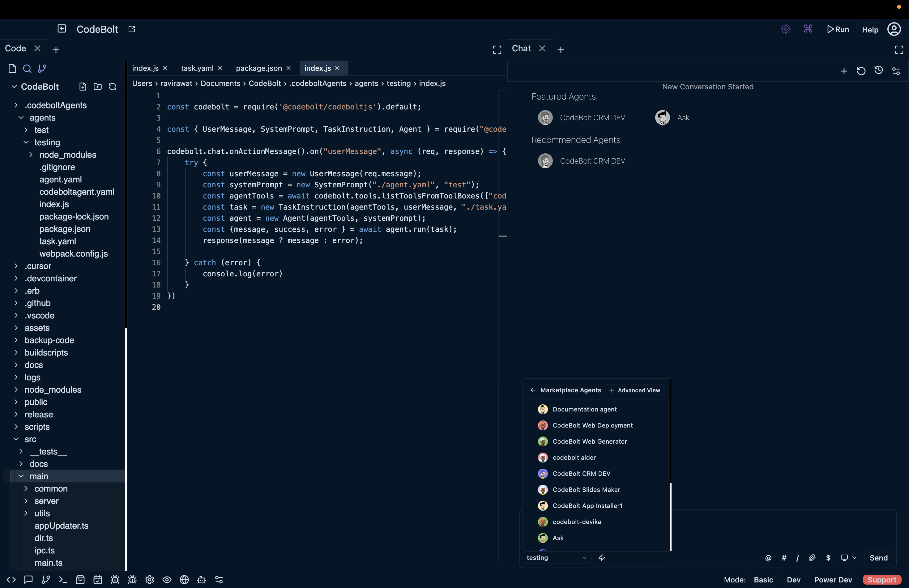The image size is (909, 588).
Task: Open chat history clock icon
Action: click(879, 70)
